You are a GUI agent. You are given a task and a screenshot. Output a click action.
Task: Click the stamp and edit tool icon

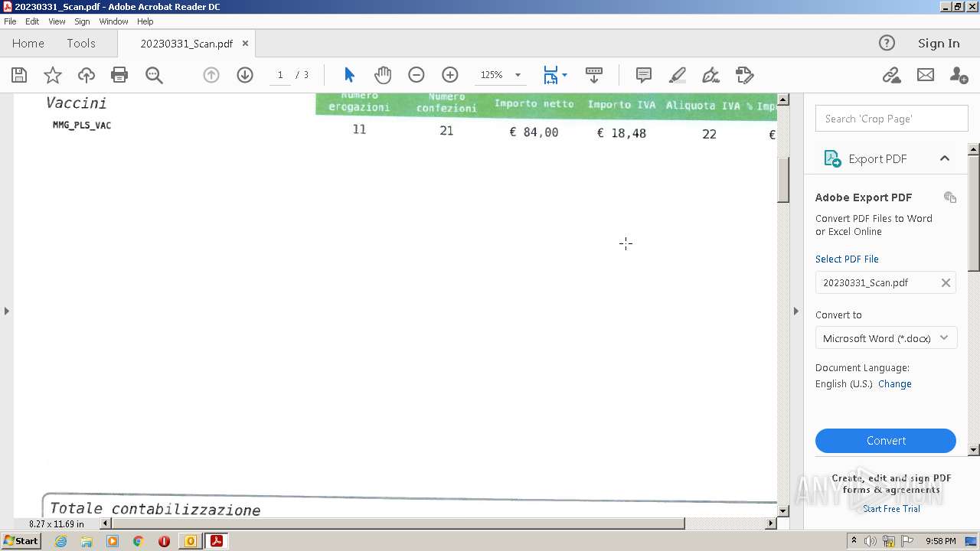tap(745, 75)
